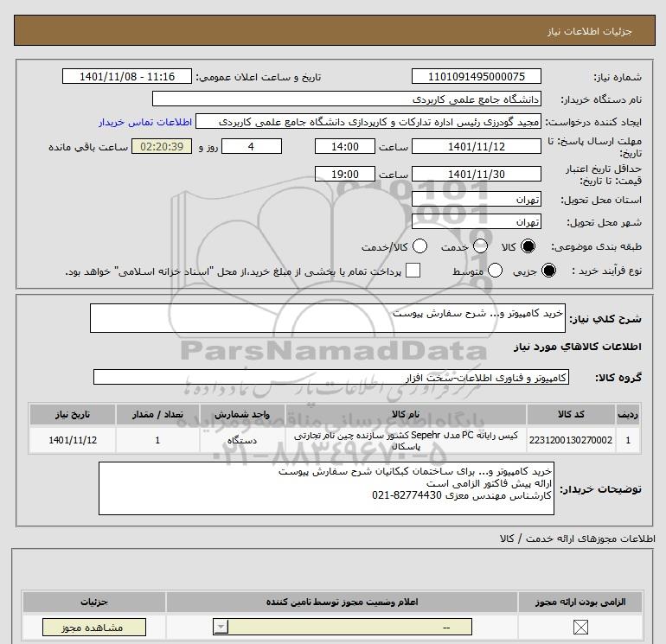The height and width of the screenshot is (644, 666).
Task: Click the مشاهده مجوز button
Action: point(94,627)
